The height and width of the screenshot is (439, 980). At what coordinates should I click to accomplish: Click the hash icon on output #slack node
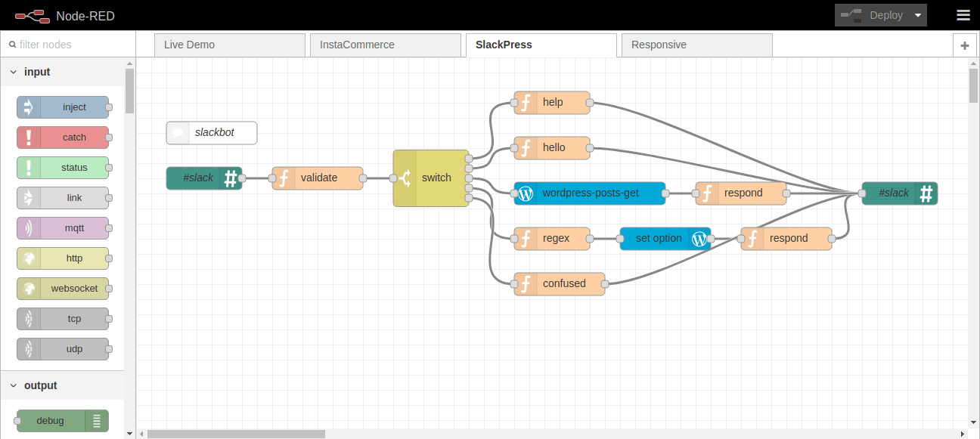coord(926,193)
